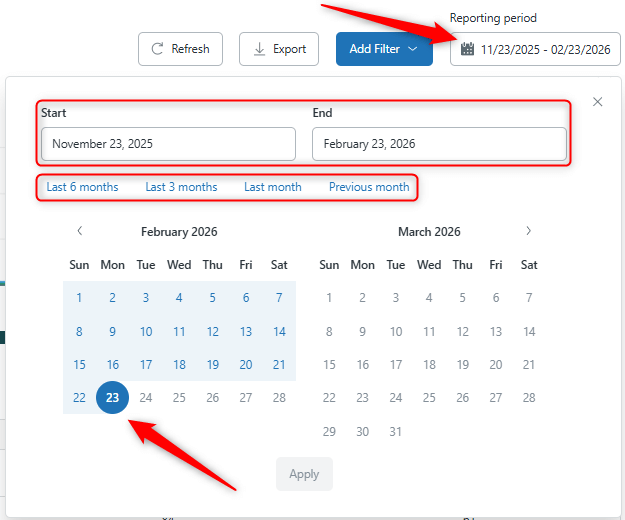The height and width of the screenshot is (520, 625).
Task: Pick March 31 in the calendar
Action: pyautogui.click(x=396, y=432)
